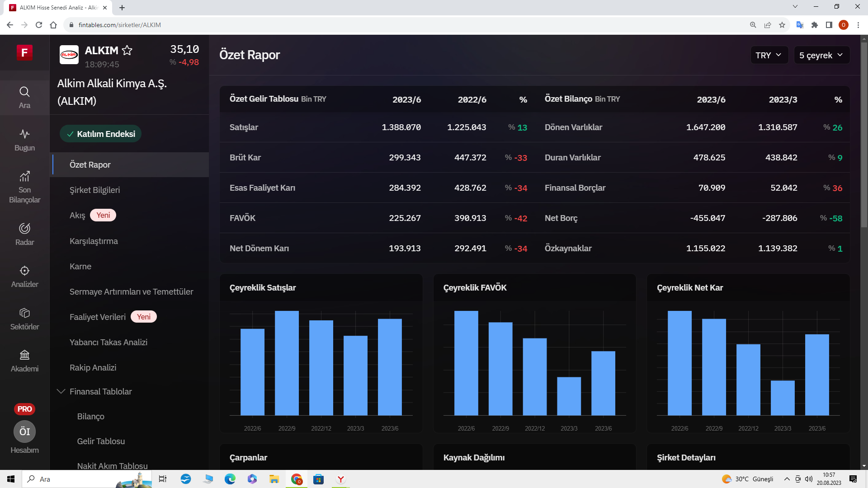Open Windows Start menu
The image size is (868, 488).
pyautogui.click(x=11, y=479)
